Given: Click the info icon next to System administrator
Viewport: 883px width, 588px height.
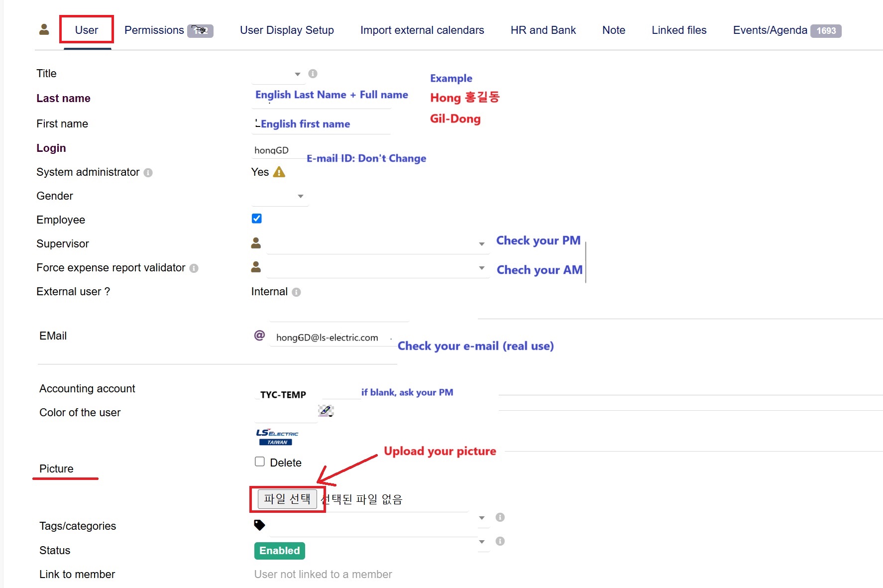Looking at the screenshot, I should click(148, 173).
